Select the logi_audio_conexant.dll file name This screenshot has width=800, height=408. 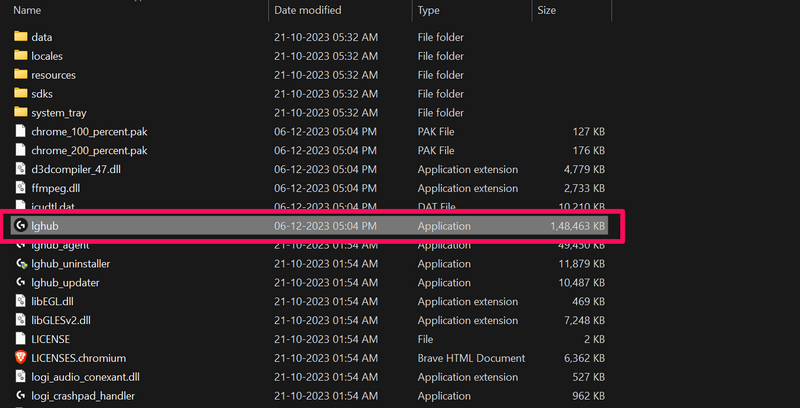pos(85,377)
